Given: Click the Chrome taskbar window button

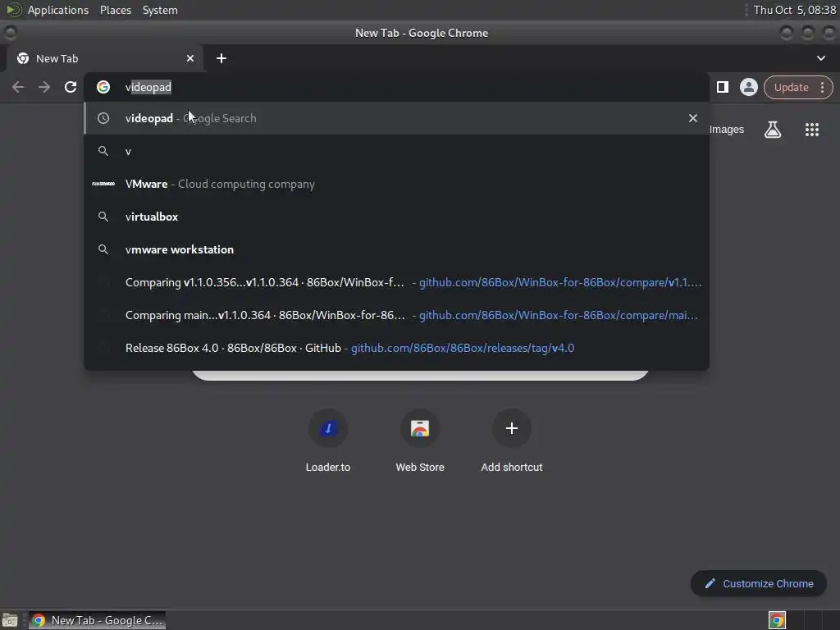Looking at the screenshot, I should point(97,620).
